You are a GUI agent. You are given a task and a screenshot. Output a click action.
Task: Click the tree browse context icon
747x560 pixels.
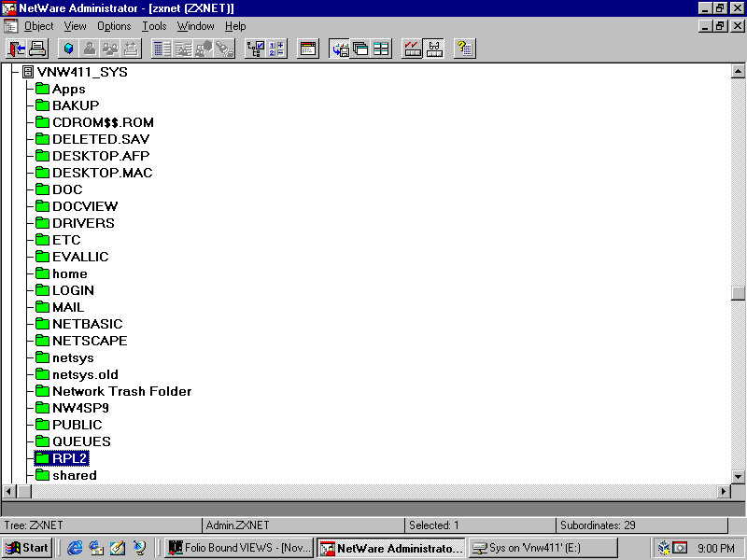255,49
